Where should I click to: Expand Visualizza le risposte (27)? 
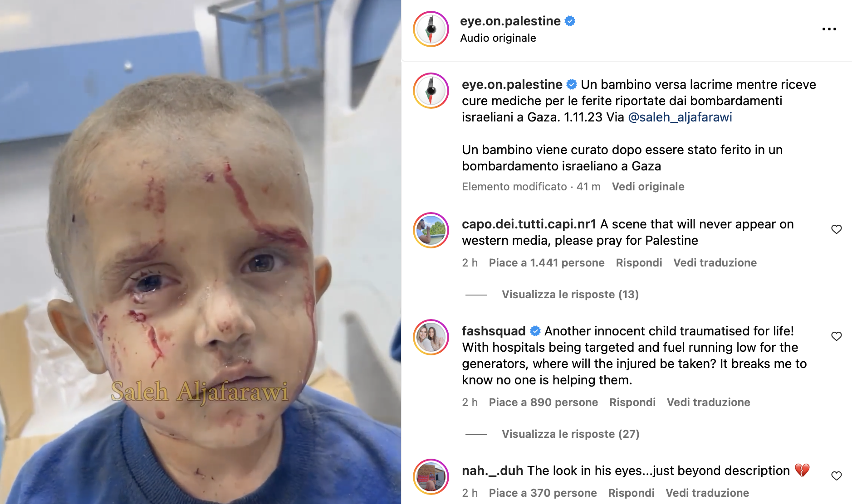[x=570, y=434]
